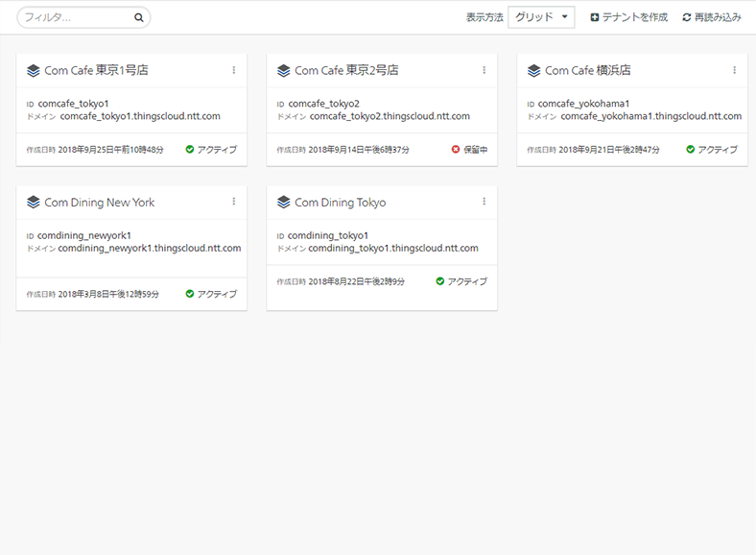This screenshot has height=555, width=756.
Task: Open the Com Dining New York tenant title
Action: pyautogui.click(x=100, y=203)
